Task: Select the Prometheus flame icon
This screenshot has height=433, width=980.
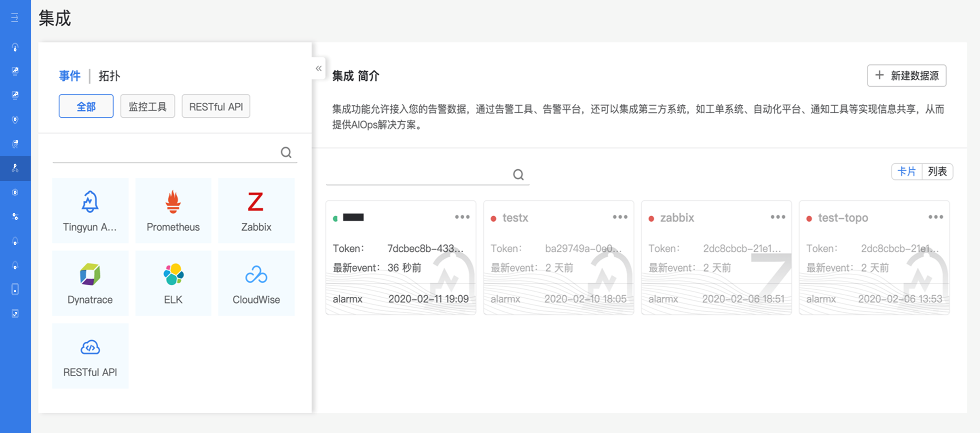Action: 173,201
